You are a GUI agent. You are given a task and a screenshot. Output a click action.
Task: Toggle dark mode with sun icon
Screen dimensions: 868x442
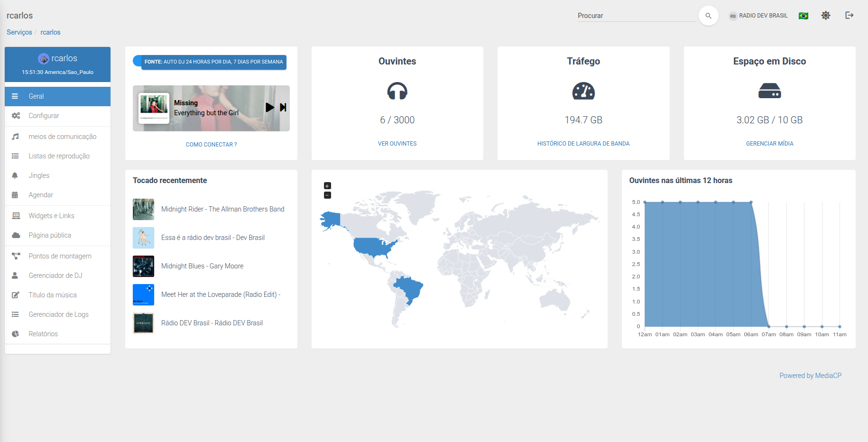826,16
